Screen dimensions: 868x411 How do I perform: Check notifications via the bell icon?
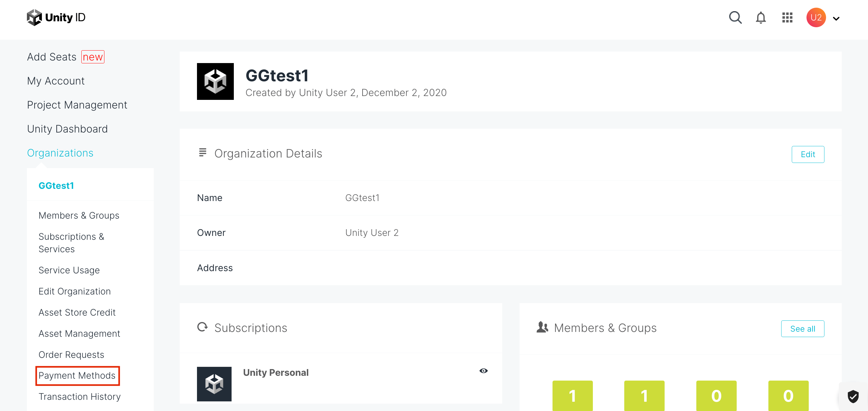click(x=761, y=18)
